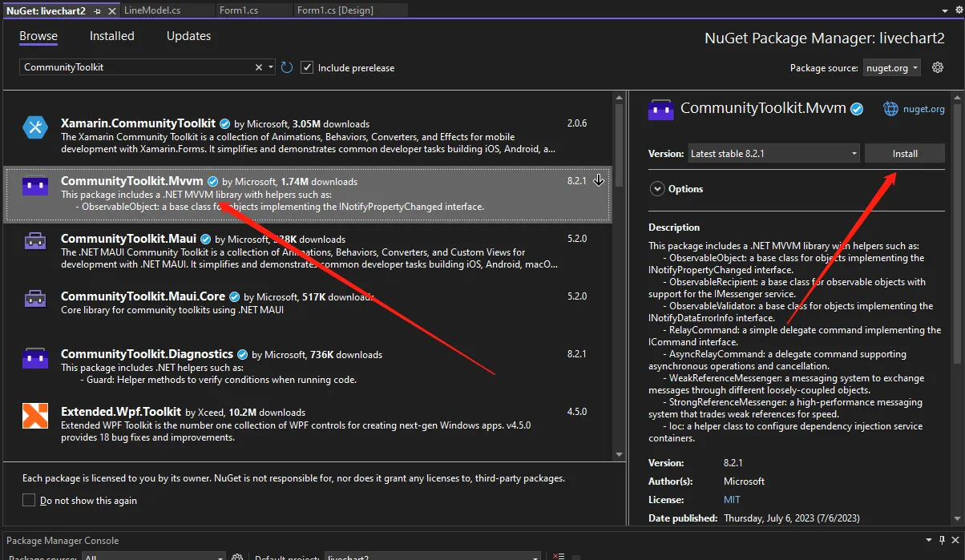Open the MIT license link
This screenshot has width=965, height=560.
pyautogui.click(x=732, y=500)
